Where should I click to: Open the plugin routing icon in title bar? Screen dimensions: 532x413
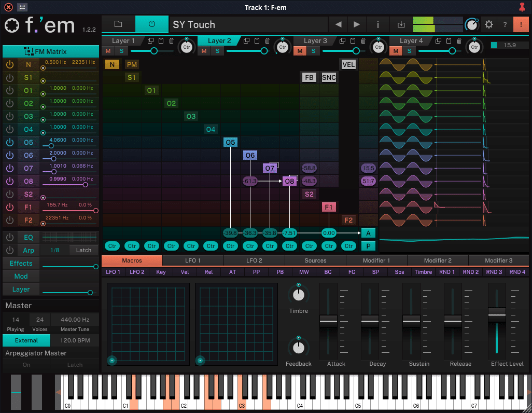pyautogui.click(x=22, y=7)
